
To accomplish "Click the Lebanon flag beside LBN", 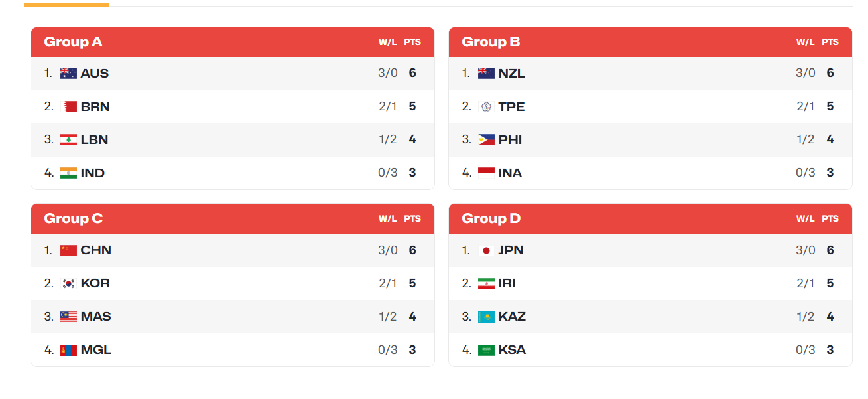I will click(x=68, y=140).
